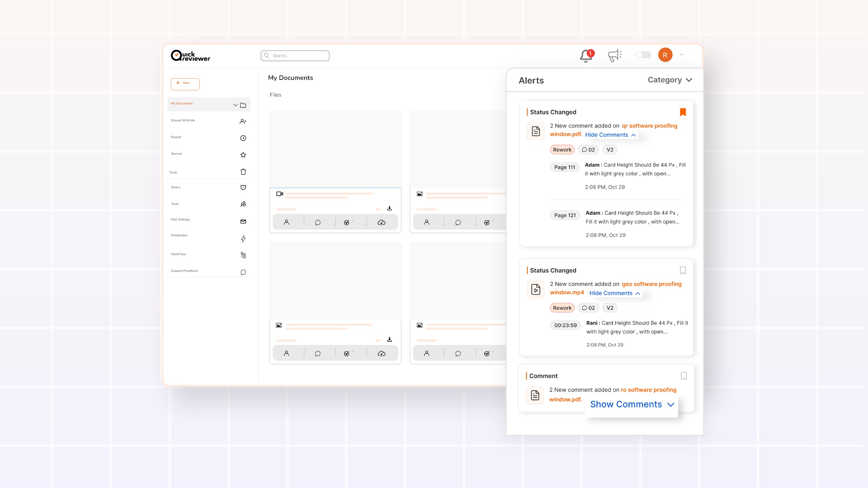The width and height of the screenshot is (868, 488).
Task: Click the download icon on video file card
Action: tap(390, 208)
